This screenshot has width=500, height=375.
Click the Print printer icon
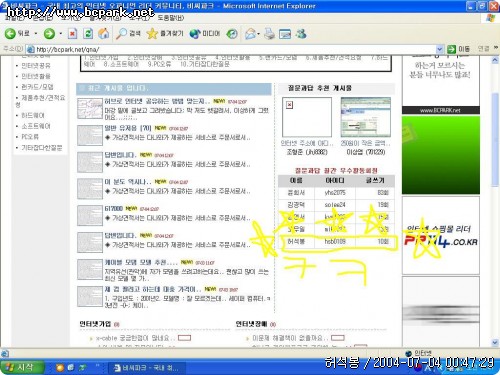click(x=269, y=34)
